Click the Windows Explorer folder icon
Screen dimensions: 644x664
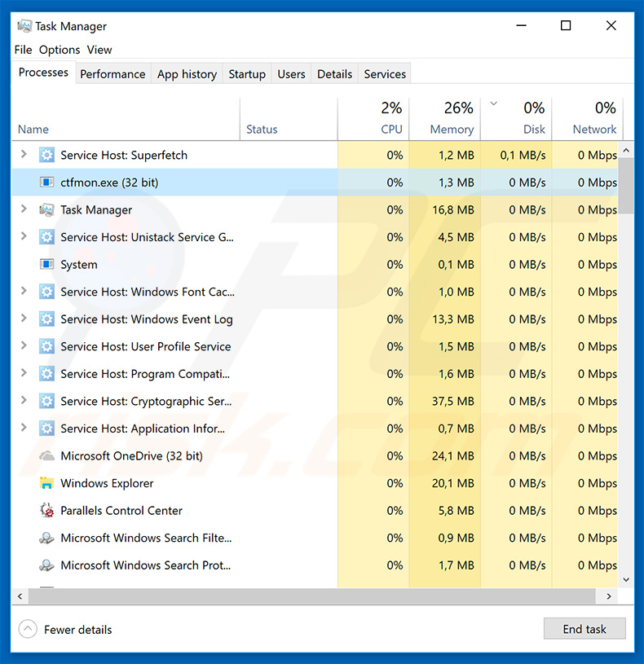[46, 483]
